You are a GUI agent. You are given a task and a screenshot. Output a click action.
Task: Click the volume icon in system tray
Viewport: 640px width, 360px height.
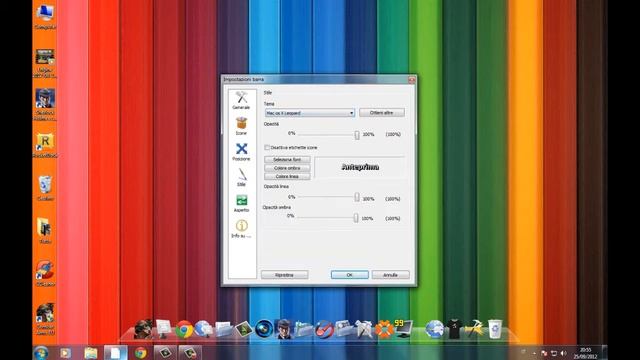pos(564,353)
